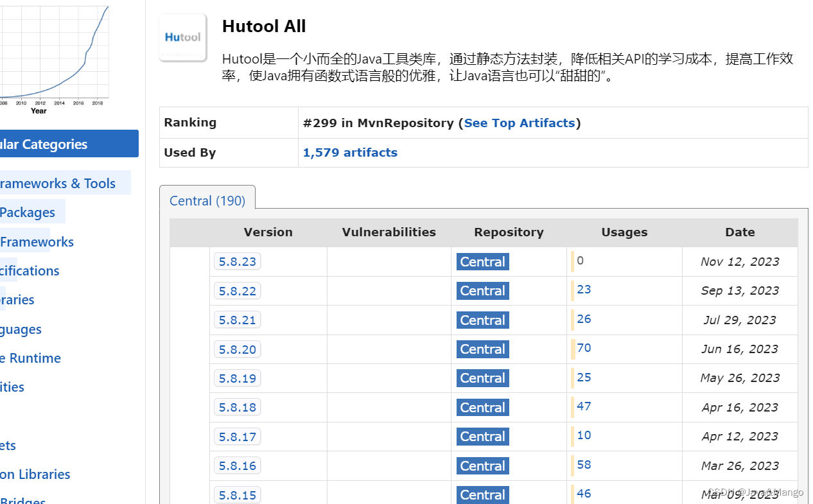The width and height of the screenshot is (813, 504).
Task: Open the Frameworks sidebar category link
Action: pyautogui.click(x=37, y=241)
